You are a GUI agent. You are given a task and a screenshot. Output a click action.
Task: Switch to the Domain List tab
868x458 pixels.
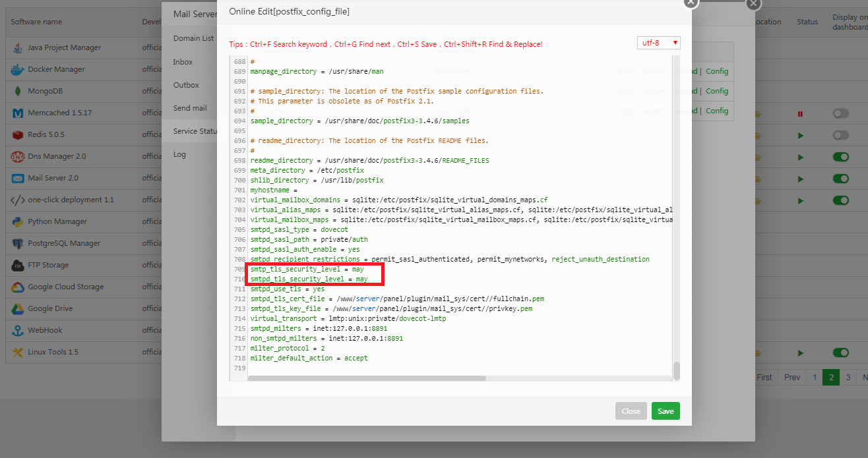(193, 38)
